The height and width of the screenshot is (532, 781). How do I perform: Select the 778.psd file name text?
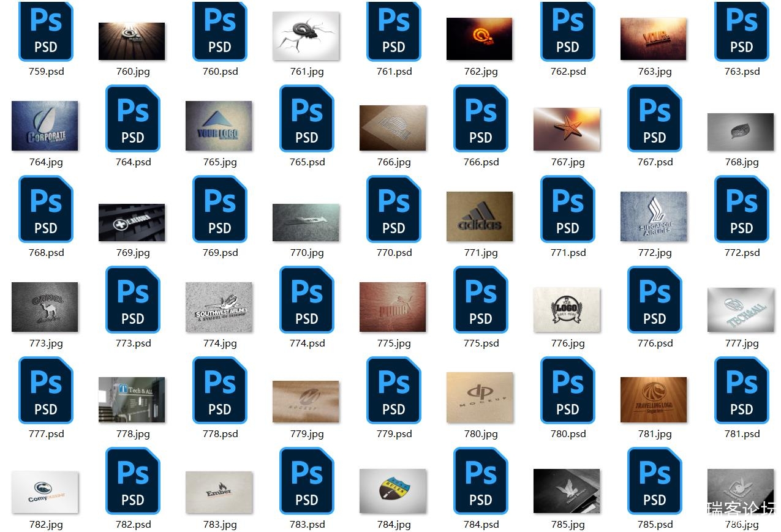pyautogui.click(x=220, y=434)
